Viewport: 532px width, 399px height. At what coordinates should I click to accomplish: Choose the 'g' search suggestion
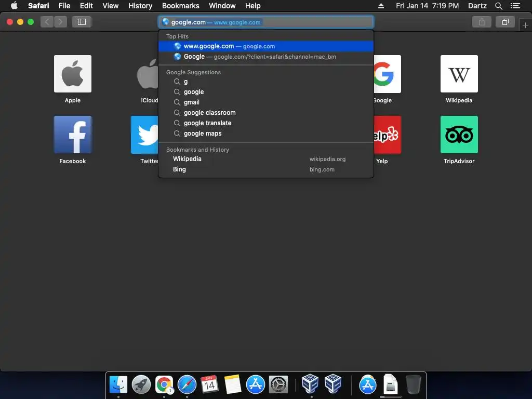tap(266, 82)
